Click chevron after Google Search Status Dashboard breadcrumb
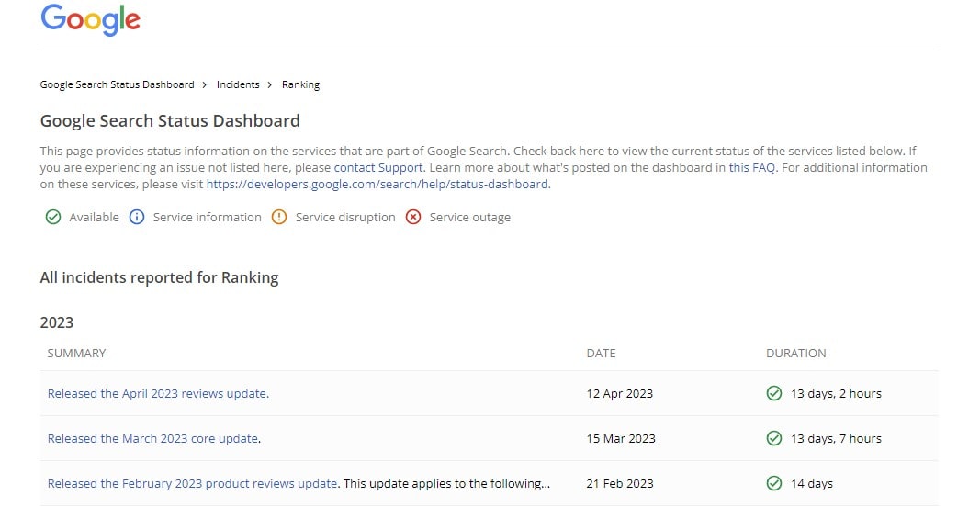The image size is (980, 507). point(205,85)
